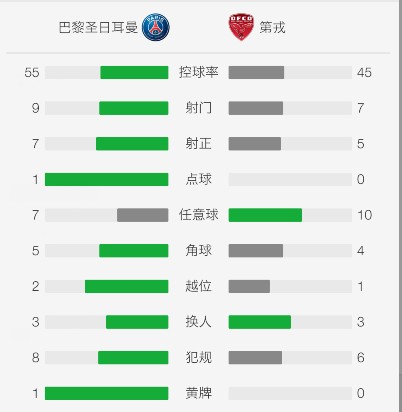Viewport: 402px width, 412px height.
Task: Click PSG's gray 任意球 bar
Action: (143, 215)
